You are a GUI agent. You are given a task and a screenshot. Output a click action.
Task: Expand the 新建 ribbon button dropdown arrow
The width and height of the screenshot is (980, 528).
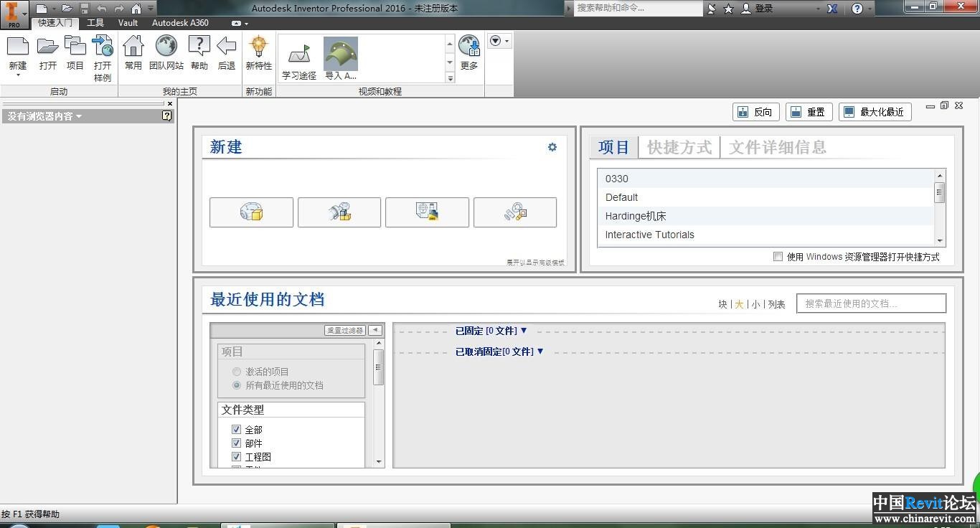point(18,75)
